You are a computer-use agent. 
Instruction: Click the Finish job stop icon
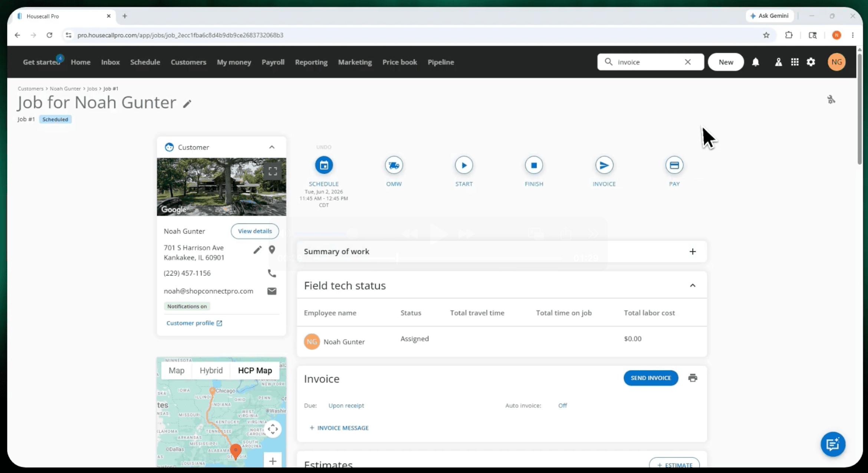click(534, 165)
